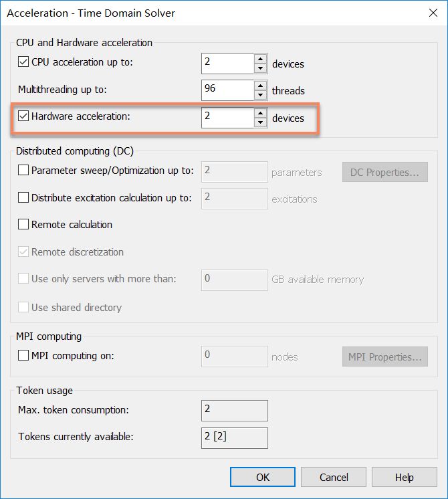Decrease hardware acceleration devices with down arrow
The width and height of the screenshot is (448, 499).
(261, 122)
